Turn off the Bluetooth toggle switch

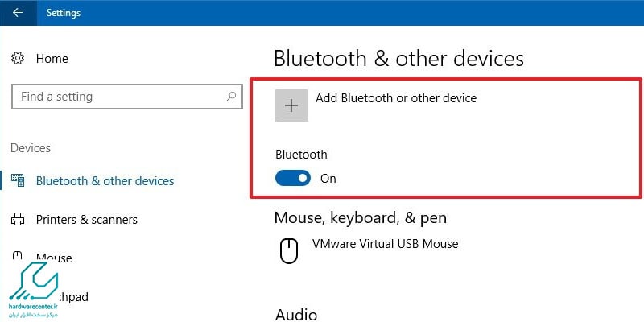pos(293,178)
